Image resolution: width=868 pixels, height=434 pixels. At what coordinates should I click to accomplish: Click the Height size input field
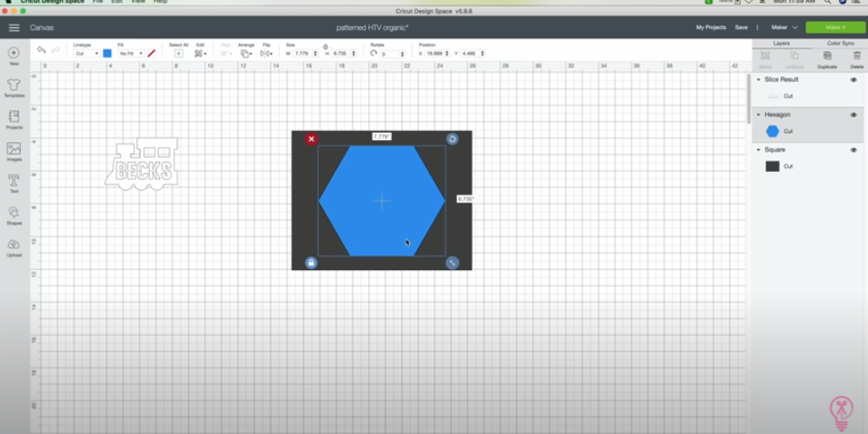click(341, 54)
